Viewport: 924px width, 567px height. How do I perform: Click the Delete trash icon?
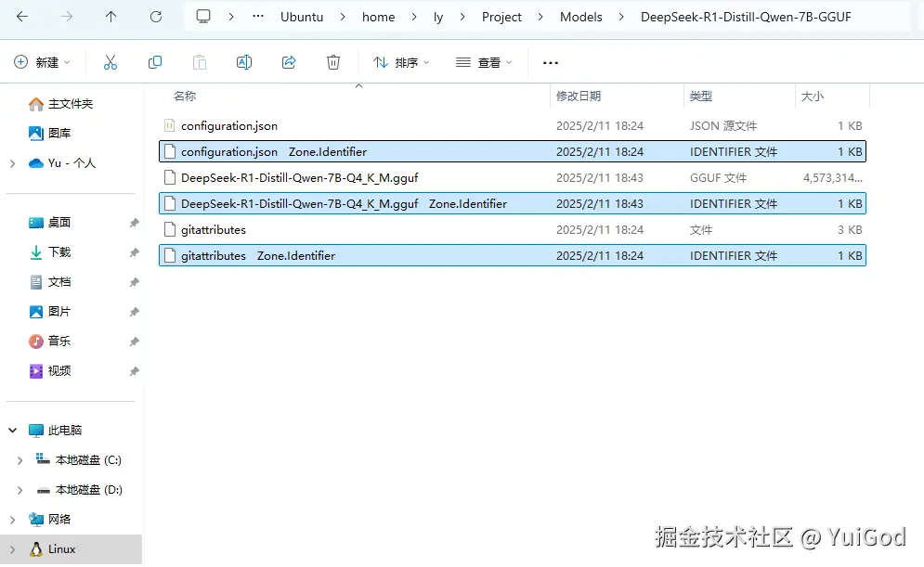coord(333,62)
